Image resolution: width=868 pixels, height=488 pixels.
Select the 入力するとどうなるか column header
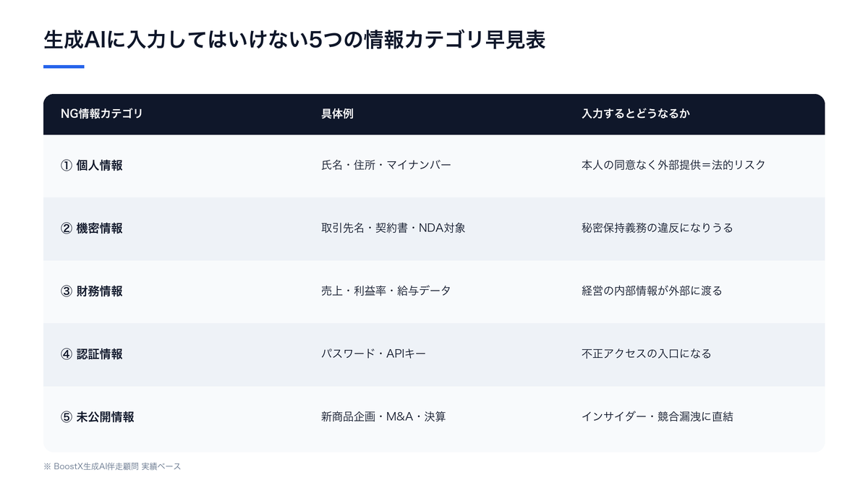[636, 114]
